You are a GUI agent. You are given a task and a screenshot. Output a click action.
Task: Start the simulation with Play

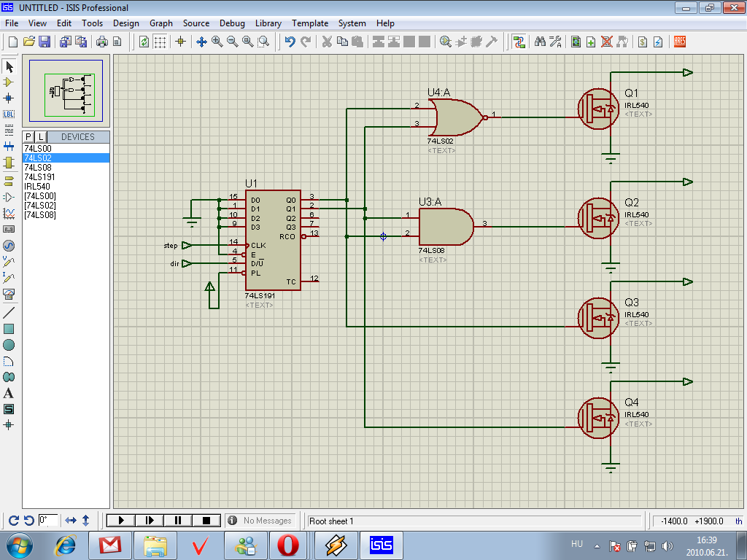pos(121,521)
